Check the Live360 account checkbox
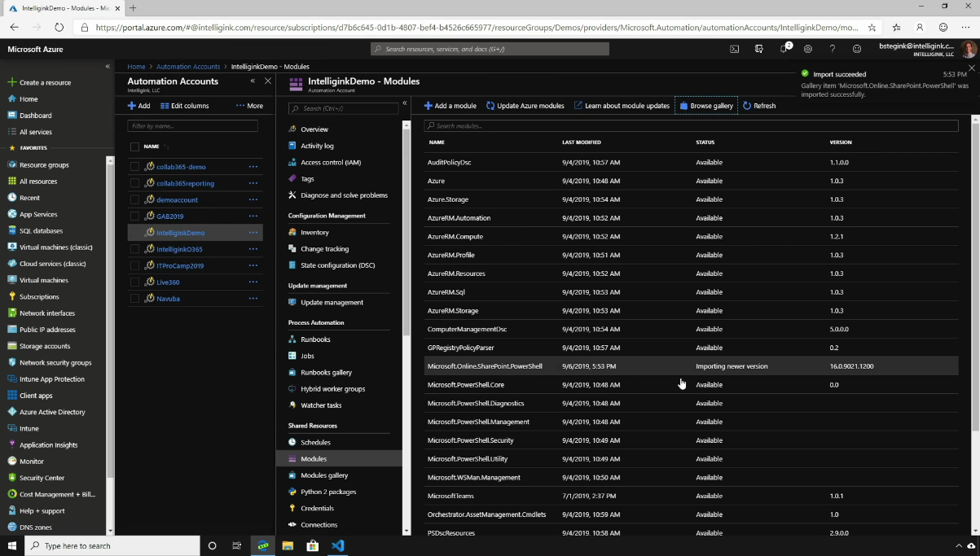This screenshot has width=980, height=556. (134, 282)
